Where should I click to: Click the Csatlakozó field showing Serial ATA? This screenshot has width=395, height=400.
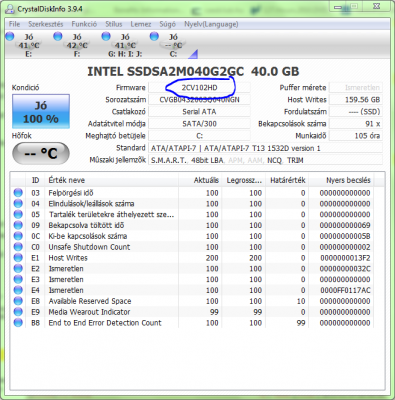click(x=199, y=112)
